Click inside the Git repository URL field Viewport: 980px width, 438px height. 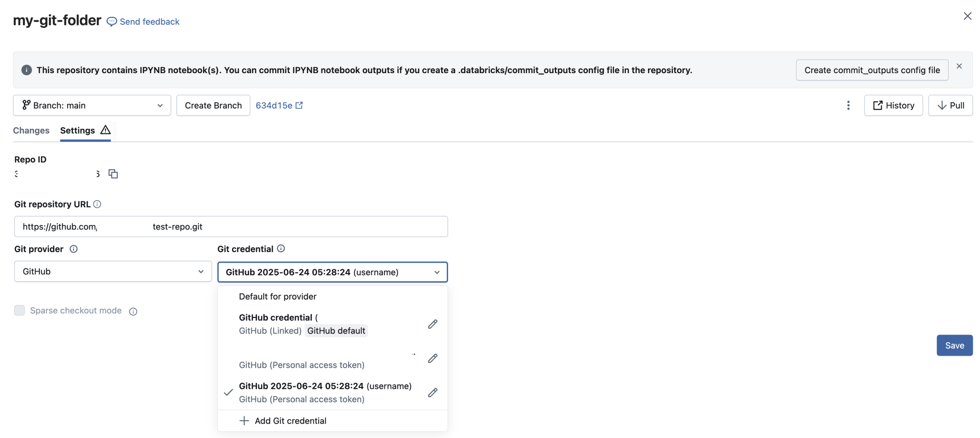(231, 226)
